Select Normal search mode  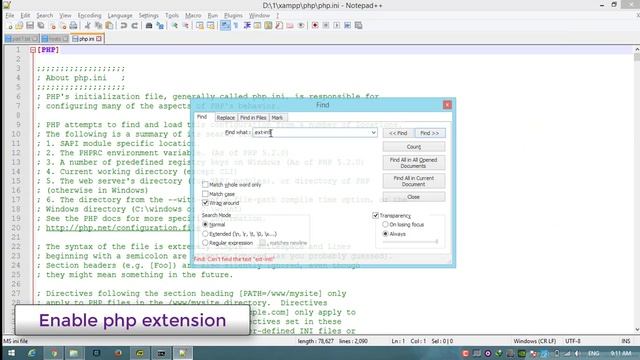pyautogui.click(x=205, y=224)
